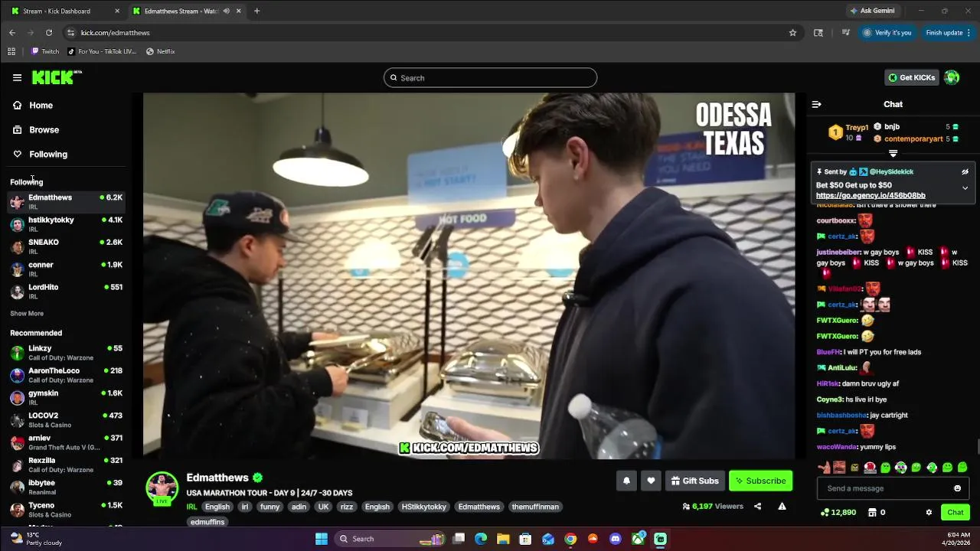
Task: Open Tyceno's recommended channel
Action: pyautogui.click(x=66, y=510)
